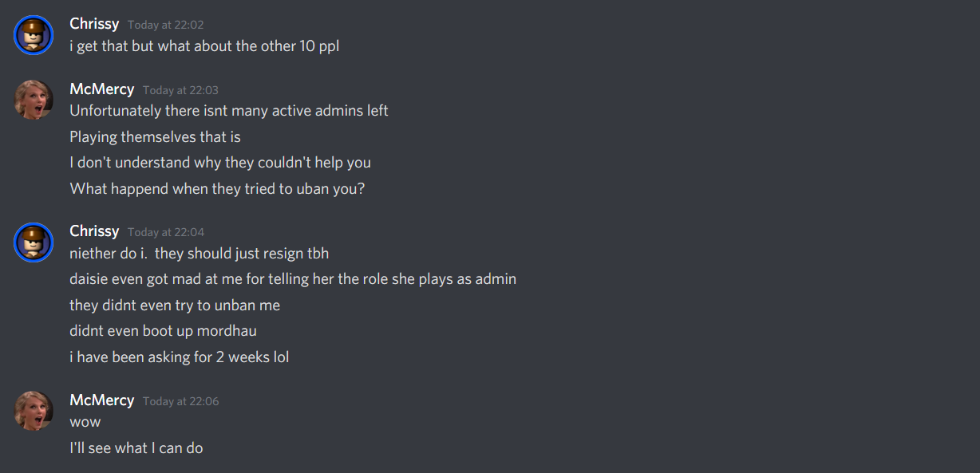Click the 'Today at 22:04' timestamp
The width and height of the screenshot is (980, 473).
click(x=166, y=232)
